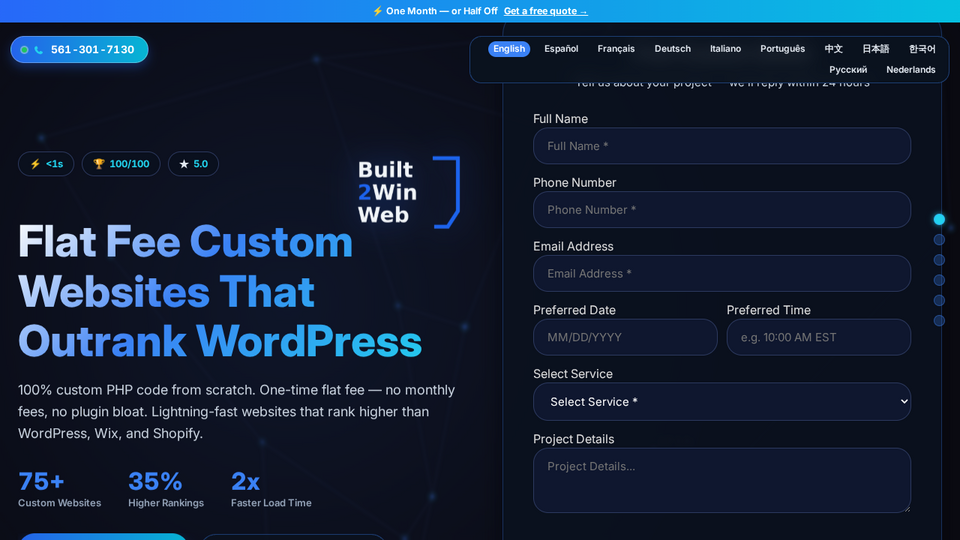This screenshot has width=960, height=540.
Task: Click the lightning bolt <1s badge
Action: [46, 164]
